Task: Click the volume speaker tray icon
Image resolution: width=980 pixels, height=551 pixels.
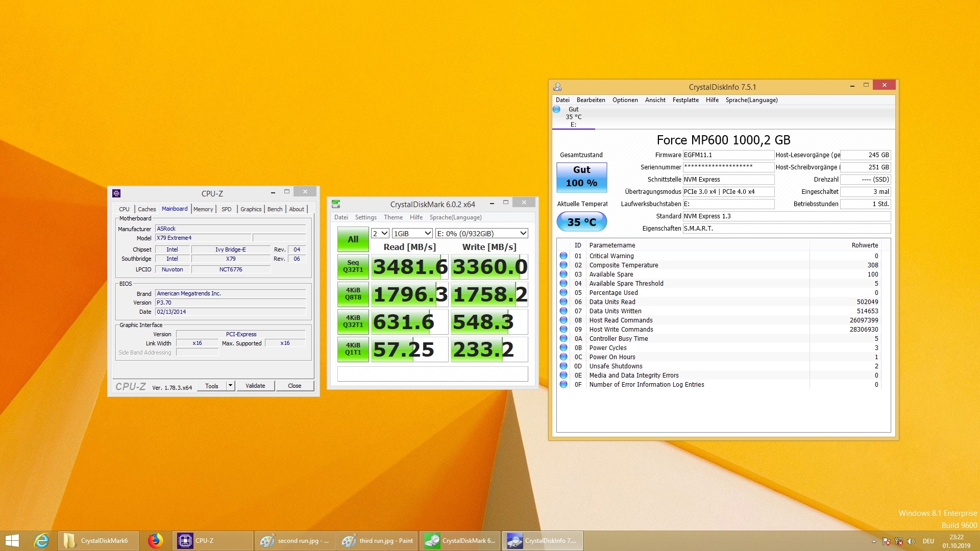Action: pos(911,541)
